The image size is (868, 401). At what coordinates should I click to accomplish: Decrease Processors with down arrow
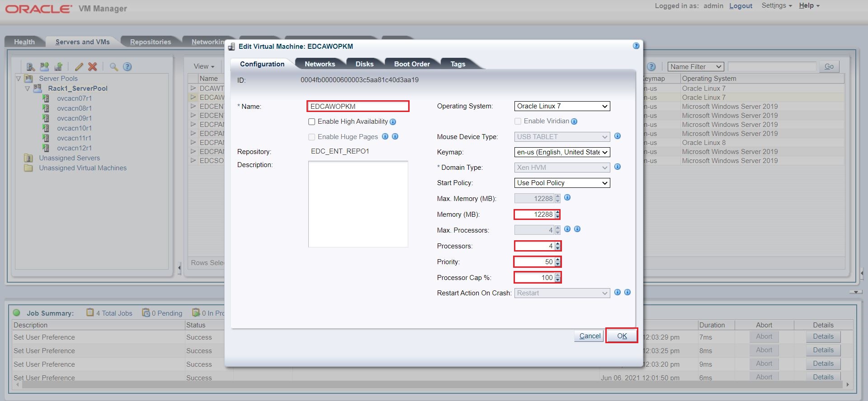[x=557, y=248]
